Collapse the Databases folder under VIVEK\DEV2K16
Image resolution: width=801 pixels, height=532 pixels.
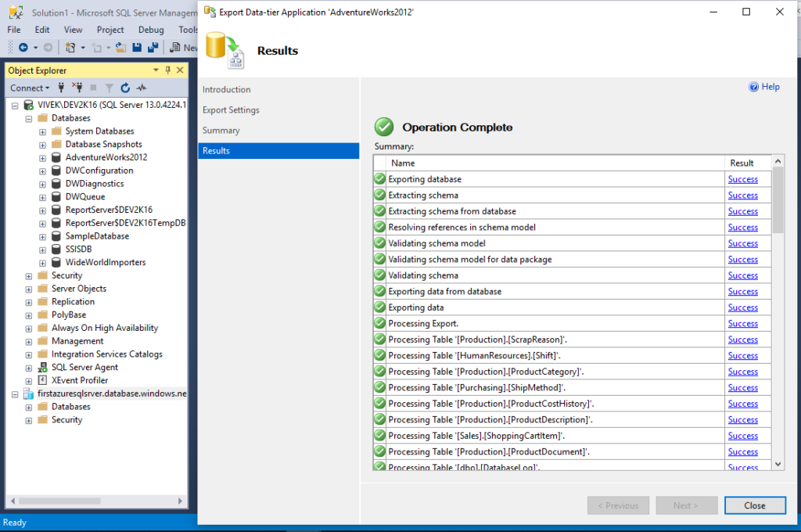[x=29, y=118]
